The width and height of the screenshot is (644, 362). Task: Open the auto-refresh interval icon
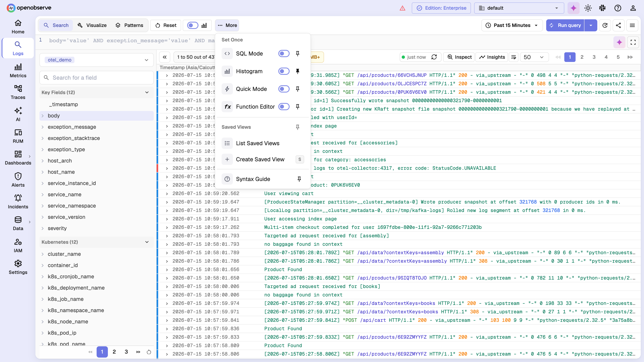pos(605,25)
